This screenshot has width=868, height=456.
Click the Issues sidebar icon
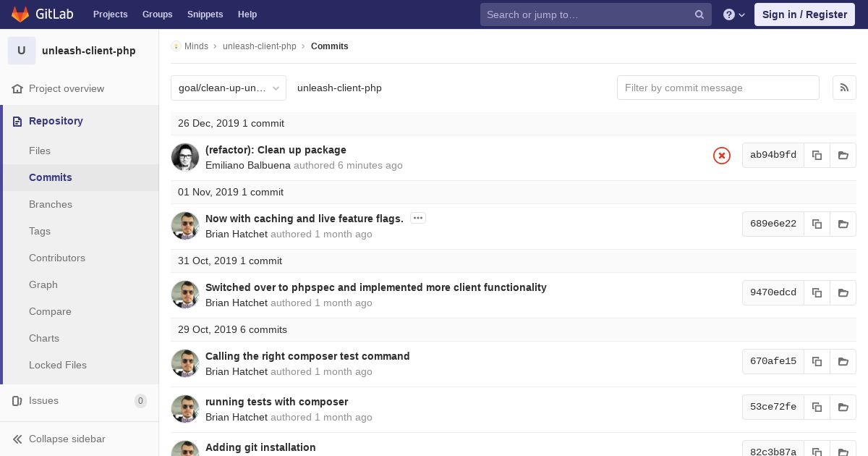[x=17, y=400]
